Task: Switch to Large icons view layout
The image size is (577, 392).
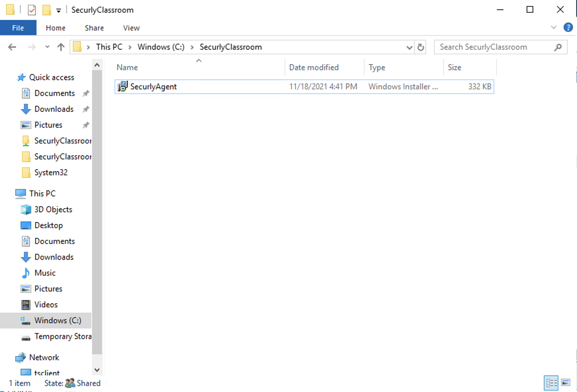Action: (x=566, y=383)
